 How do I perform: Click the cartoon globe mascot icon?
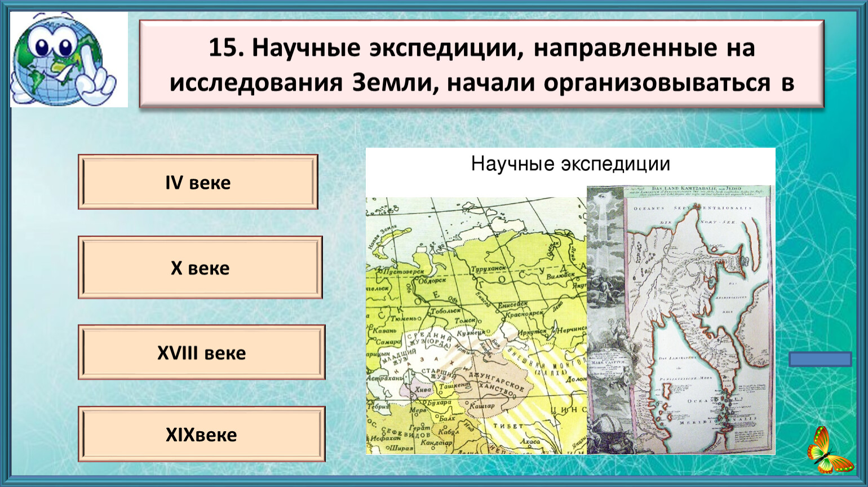tap(69, 60)
